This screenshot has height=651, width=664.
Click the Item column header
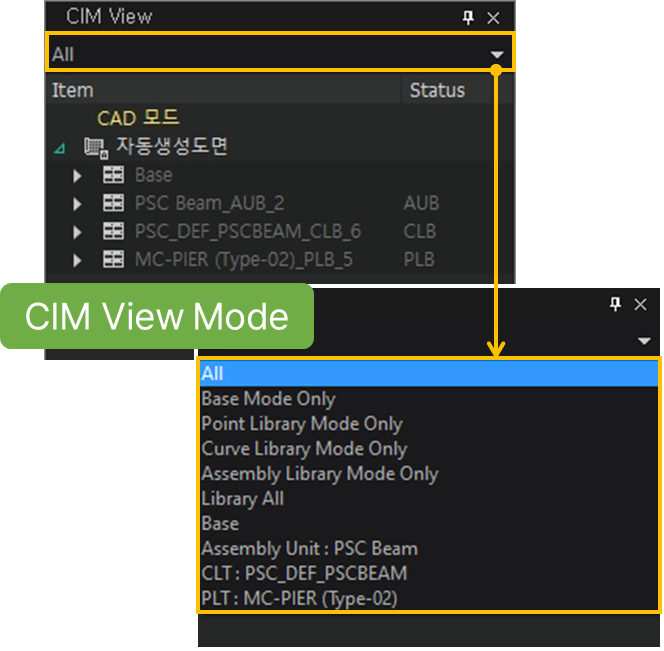[223, 90]
